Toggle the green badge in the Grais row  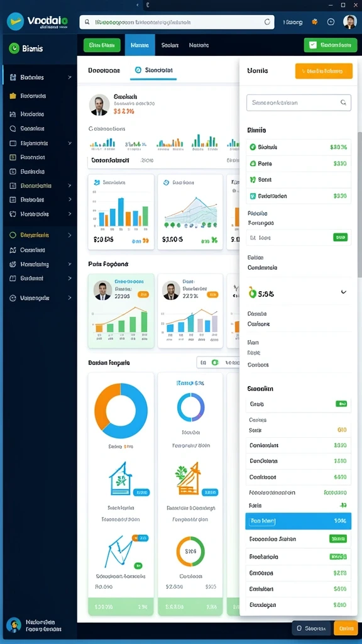pos(341,404)
